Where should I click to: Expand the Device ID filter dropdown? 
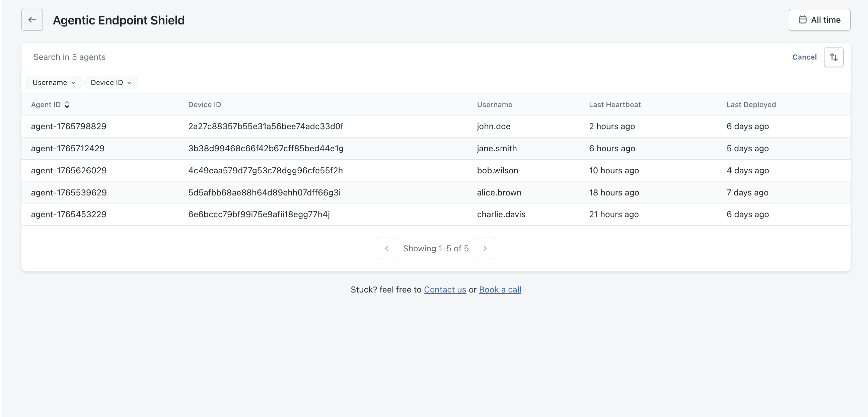tap(111, 83)
